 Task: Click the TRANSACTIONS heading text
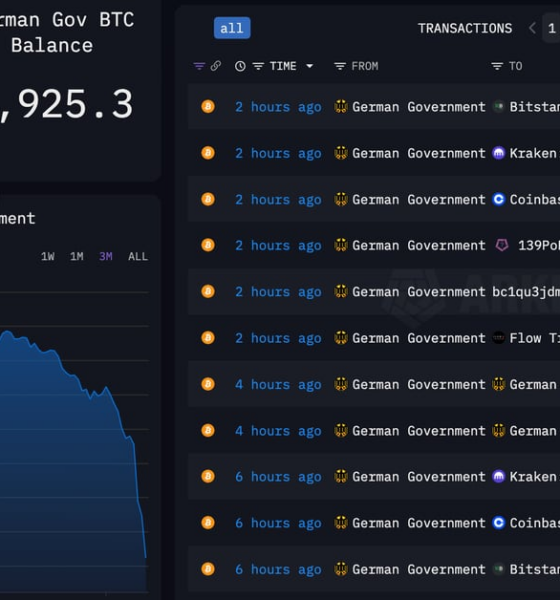(465, 28)
